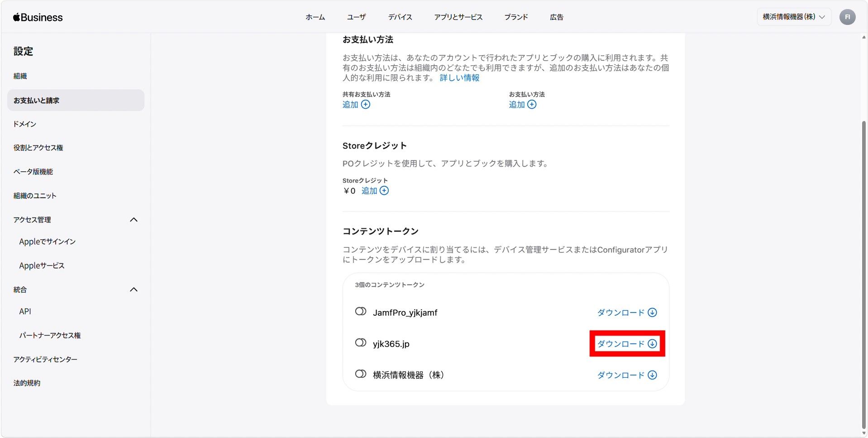This screenshot has height=438, width=868.
Task: Click 追加 link next to ¥0 Store credit
Action: pos(369,191)
